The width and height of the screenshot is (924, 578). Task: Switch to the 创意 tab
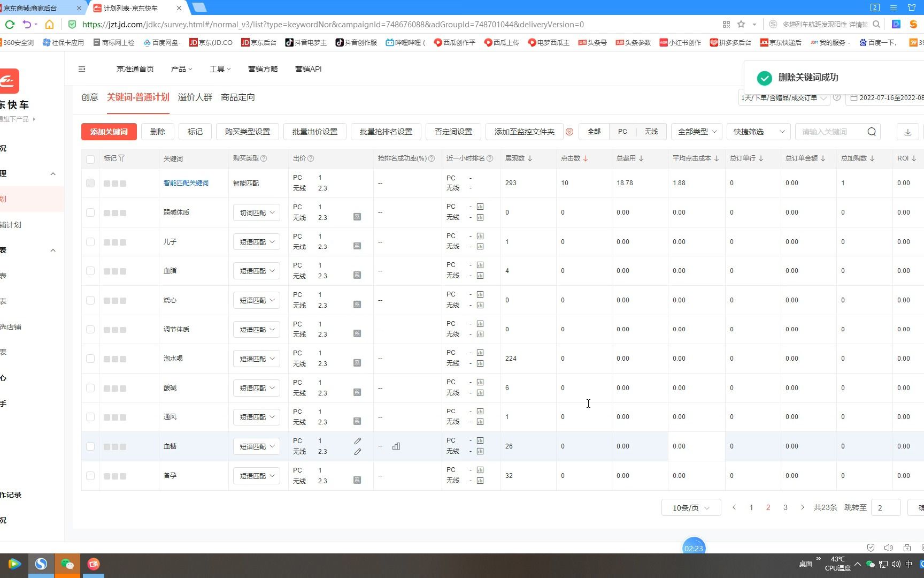[90, 97]
